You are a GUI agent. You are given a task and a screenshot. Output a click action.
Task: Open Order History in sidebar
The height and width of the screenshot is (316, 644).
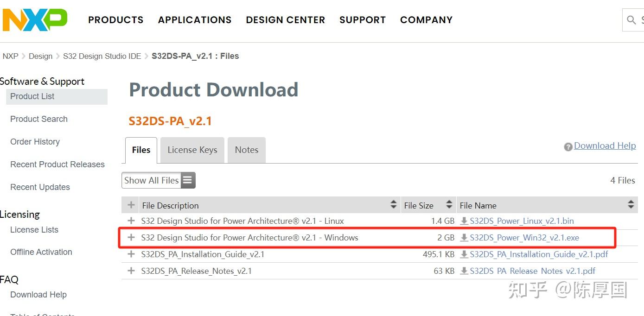tap(35, 142)
